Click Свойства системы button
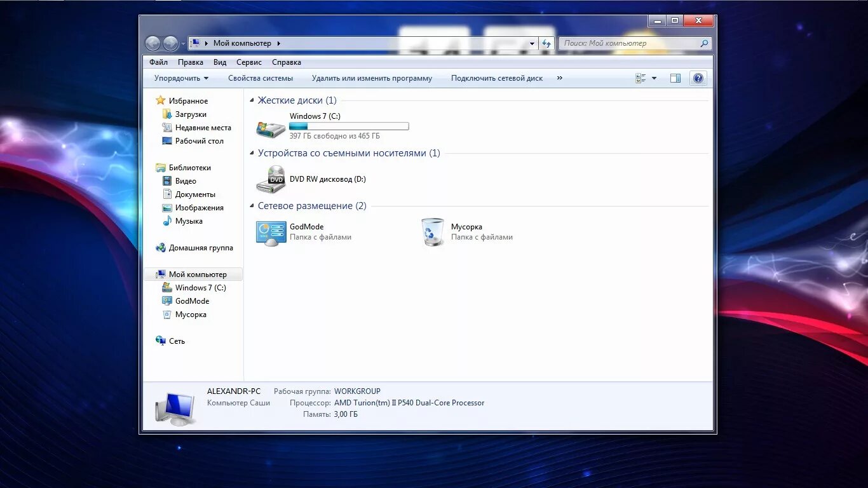The image size is (868, 488). click(261, 78)
